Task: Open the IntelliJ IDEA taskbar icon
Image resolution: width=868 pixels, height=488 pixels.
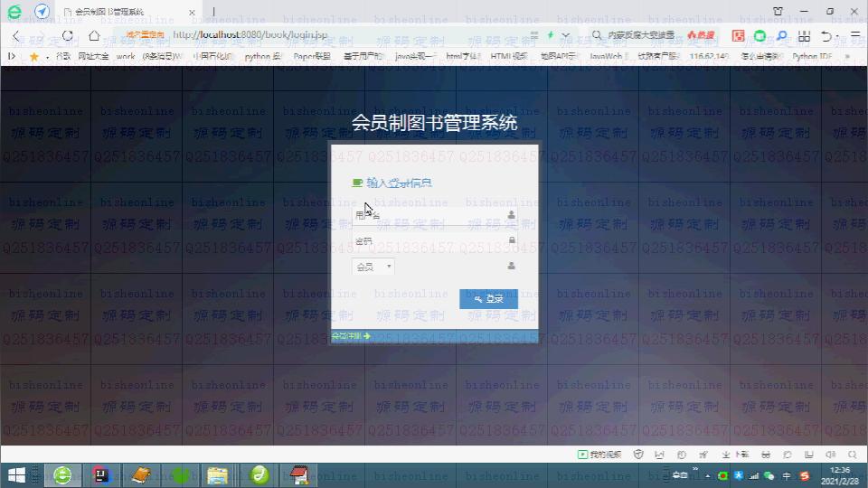Action: coord(101,475)
